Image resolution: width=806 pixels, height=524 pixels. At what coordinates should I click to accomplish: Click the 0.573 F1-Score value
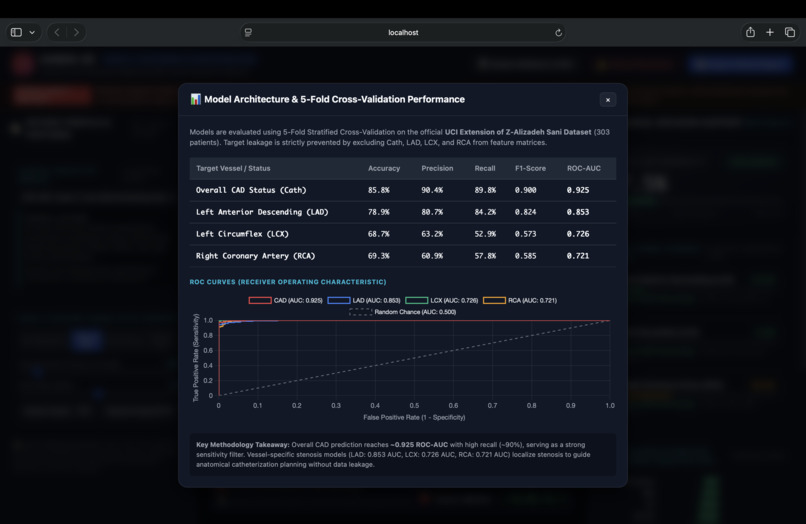(x=525, y=233)
